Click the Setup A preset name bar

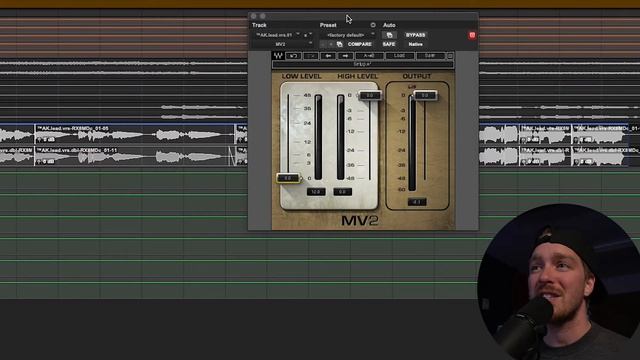[363, 64]
